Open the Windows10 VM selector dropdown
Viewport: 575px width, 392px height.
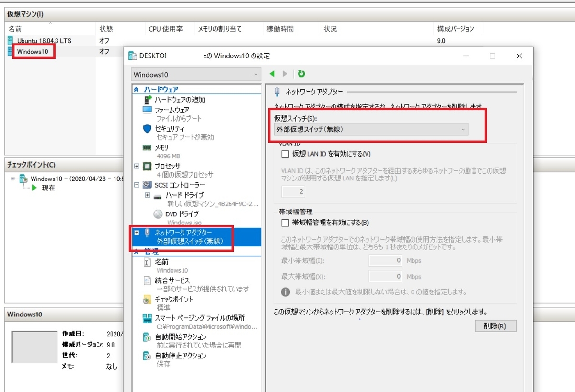click(x=195, y=75)
